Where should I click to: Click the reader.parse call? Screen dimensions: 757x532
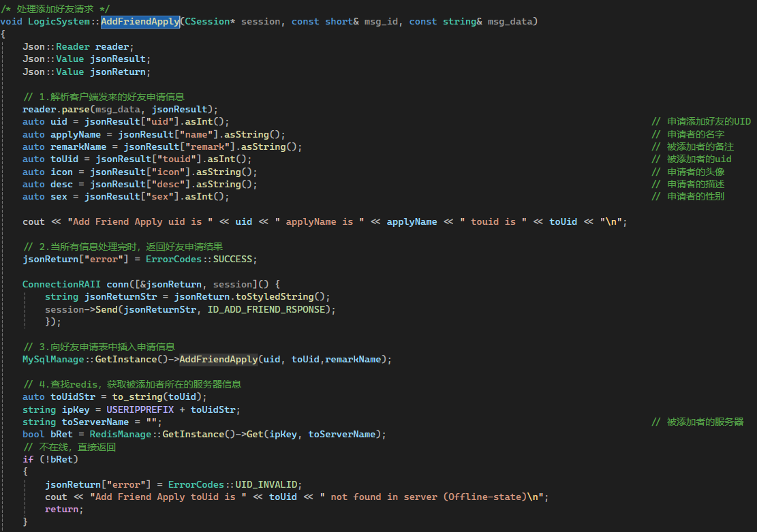[x=56, y=109]
